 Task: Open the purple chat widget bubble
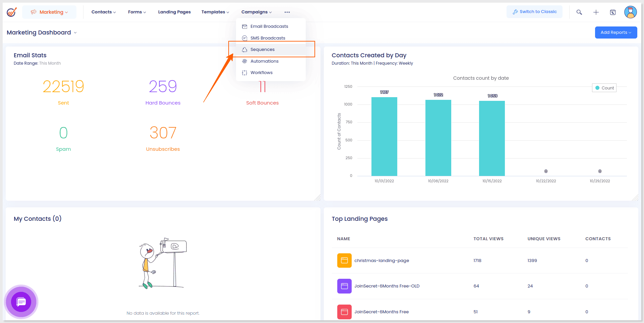click(x=21, y=302)
